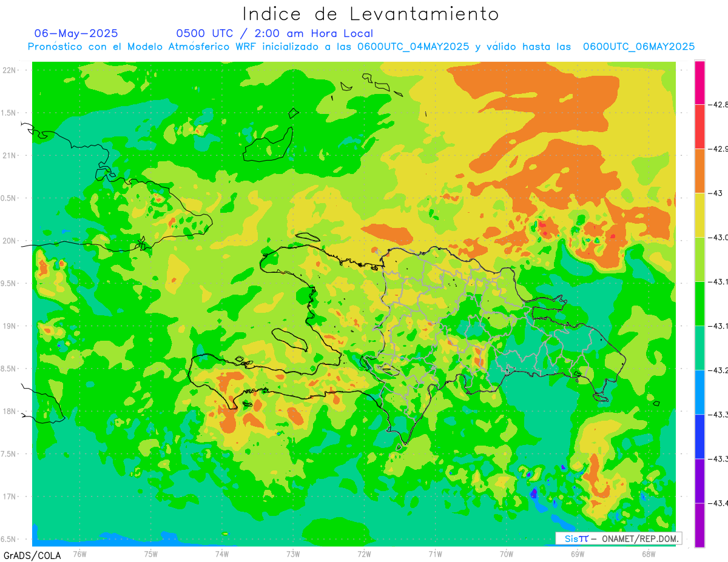Image resolution: width=728 pixels, height=562 pixels.
Task: Select the '69W' longitude label
Action: (x=578, y=554)
